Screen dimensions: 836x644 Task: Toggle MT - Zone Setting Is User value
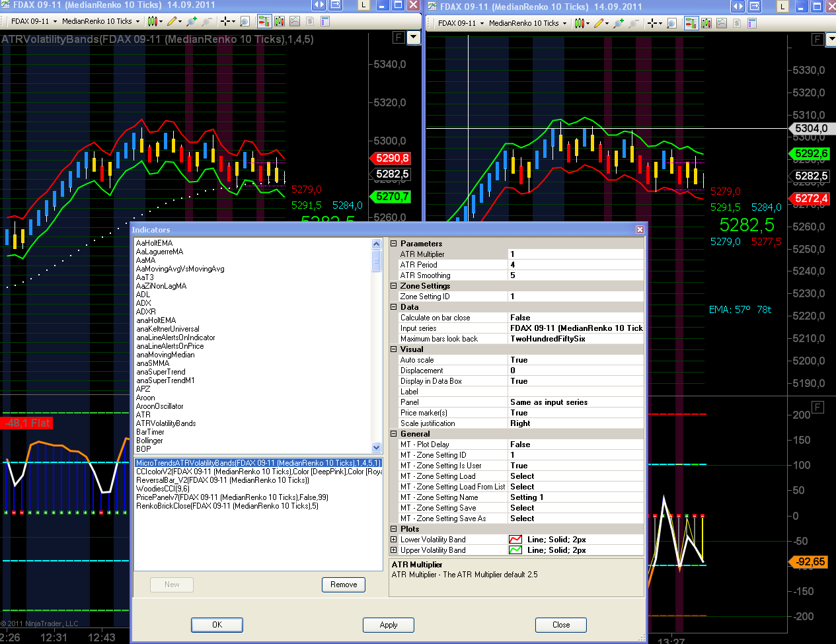[x=576, y=466]
